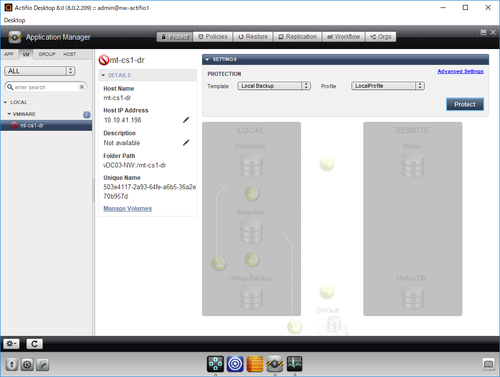Open the System Monitor heartbeat dock icon
The height and width of the screenshot is (377, 500).
click(x=295, y=364)
